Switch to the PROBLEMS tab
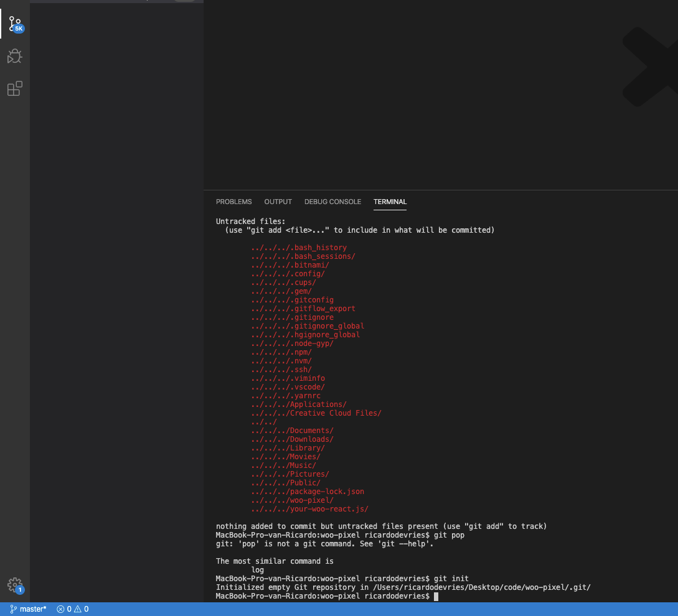 [x=233, y=202]
